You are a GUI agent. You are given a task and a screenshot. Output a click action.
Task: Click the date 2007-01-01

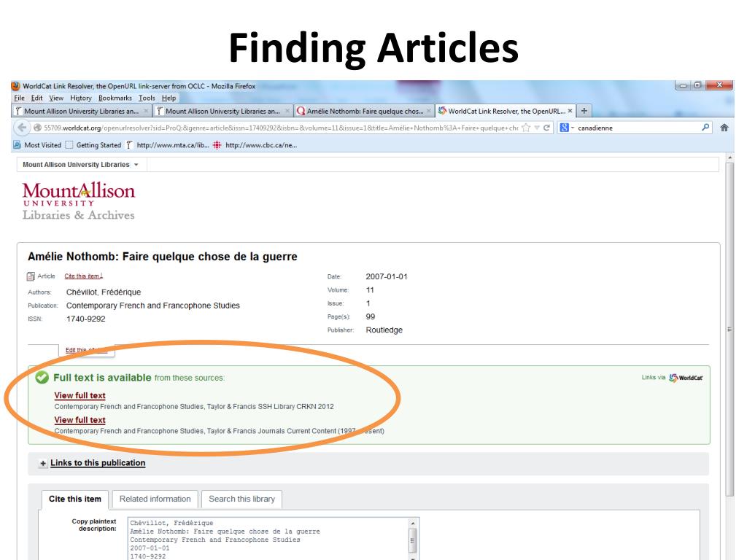[387, 276]
